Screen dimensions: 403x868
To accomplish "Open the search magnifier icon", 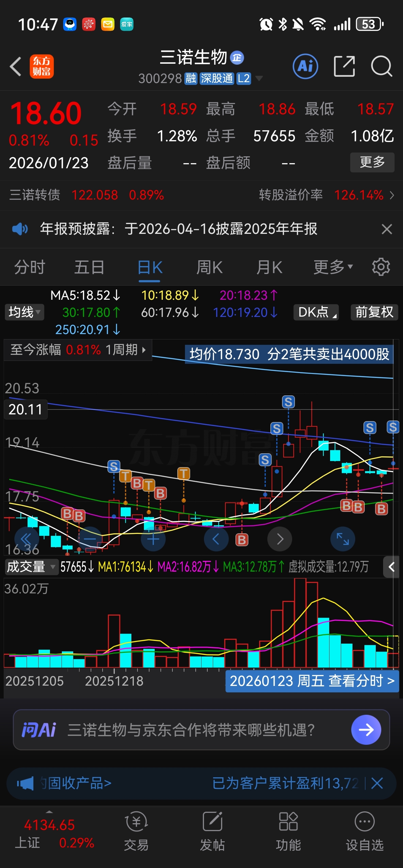I will 381,66.
